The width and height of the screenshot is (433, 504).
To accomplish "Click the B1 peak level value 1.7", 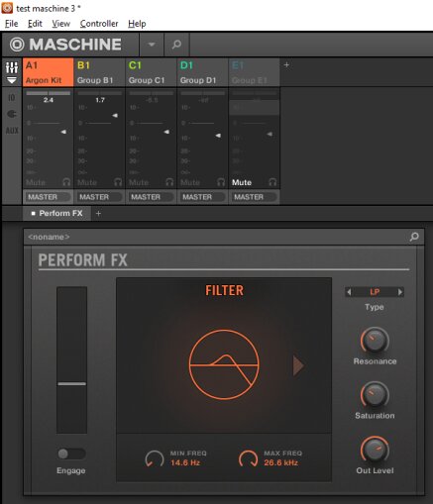I will pyautogui.click(x=100, y=100).
